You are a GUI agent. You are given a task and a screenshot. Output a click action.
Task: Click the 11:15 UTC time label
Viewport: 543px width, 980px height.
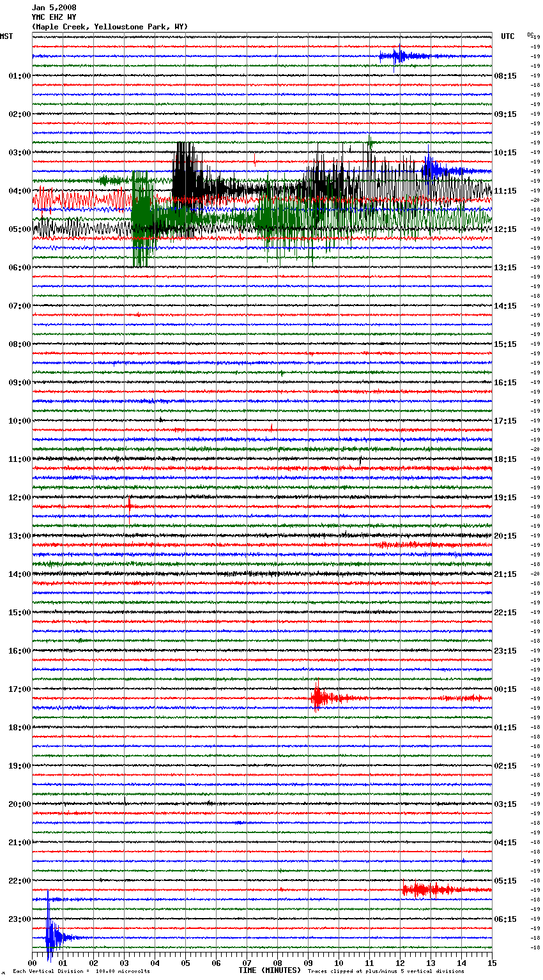[505, 191]
